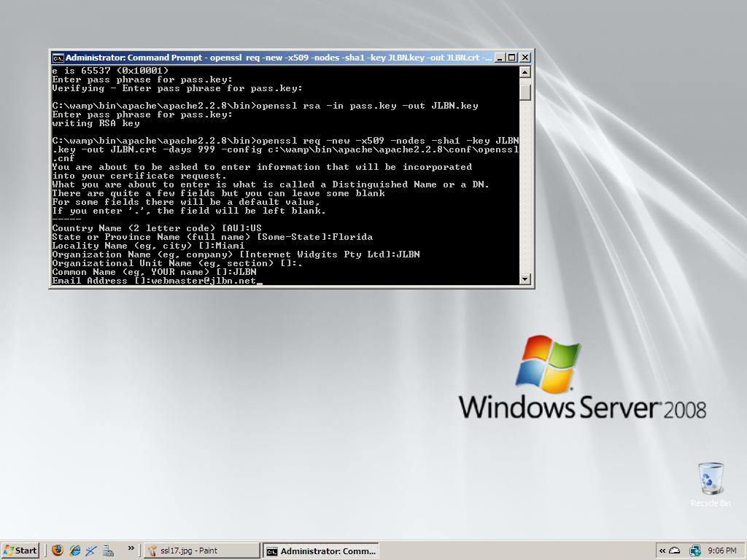Screen dimensions: 747x560
Task: Click the scroll down arrow in Command Prompt
Action: [x=525, y=279]
